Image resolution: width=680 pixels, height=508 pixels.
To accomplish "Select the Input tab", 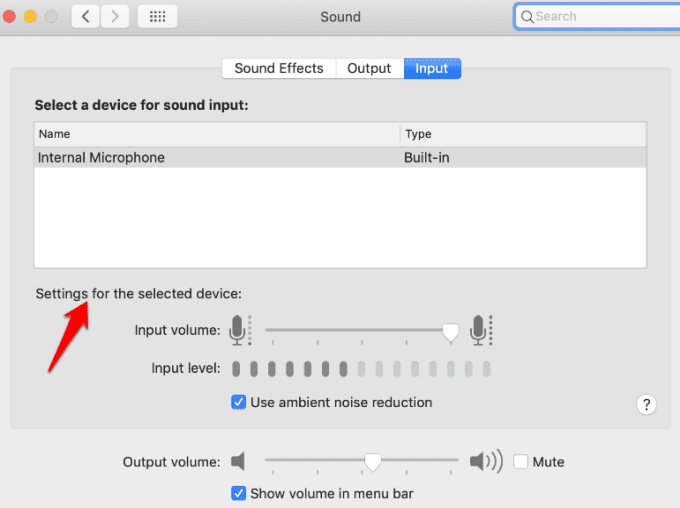I will tap(432, 68).
